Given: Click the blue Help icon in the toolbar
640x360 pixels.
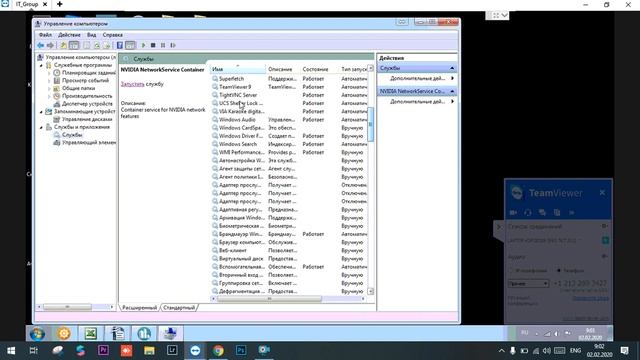Looking at the screenshot, I should (120, 45).
